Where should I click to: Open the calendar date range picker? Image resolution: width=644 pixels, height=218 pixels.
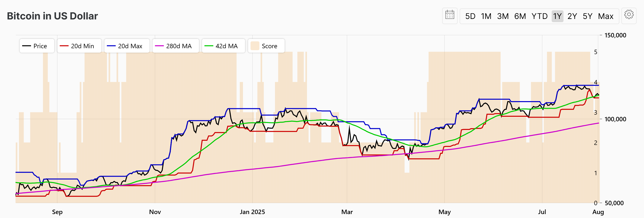coord(450,16)
